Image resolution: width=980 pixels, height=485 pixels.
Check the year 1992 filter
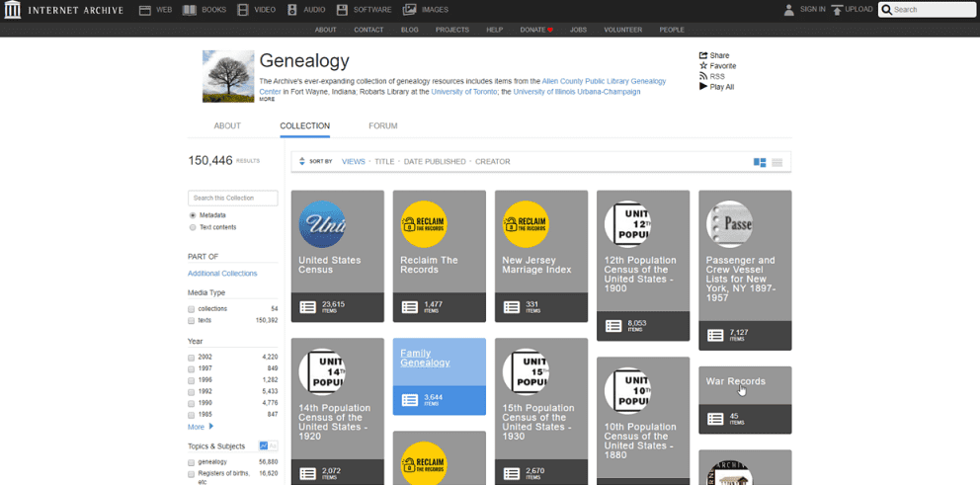192,391
